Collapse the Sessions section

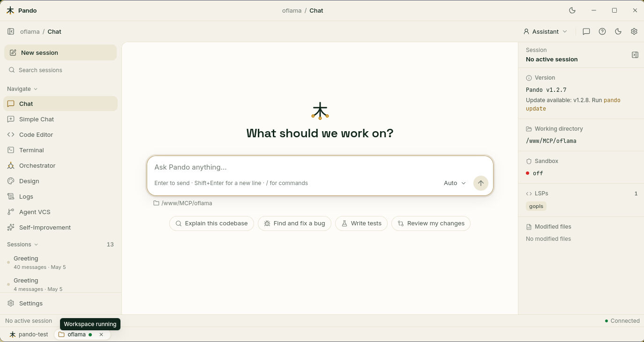pos(22,244)
